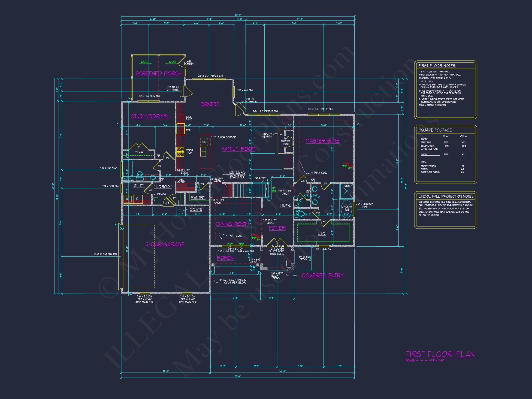Viewport: 532px width, 399px height.
Task: Click the MASTER SUITE room label
Action: pos(323,141)
